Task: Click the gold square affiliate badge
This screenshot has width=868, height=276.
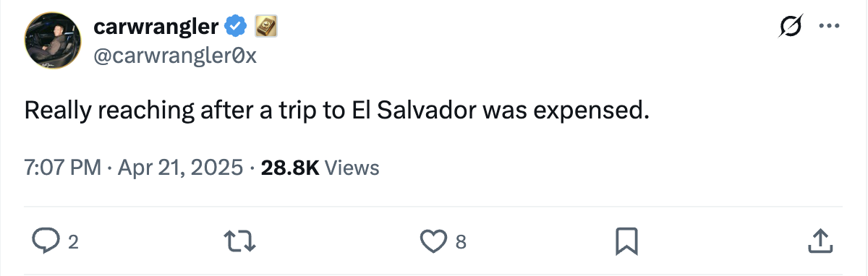Action: [264, 28]
